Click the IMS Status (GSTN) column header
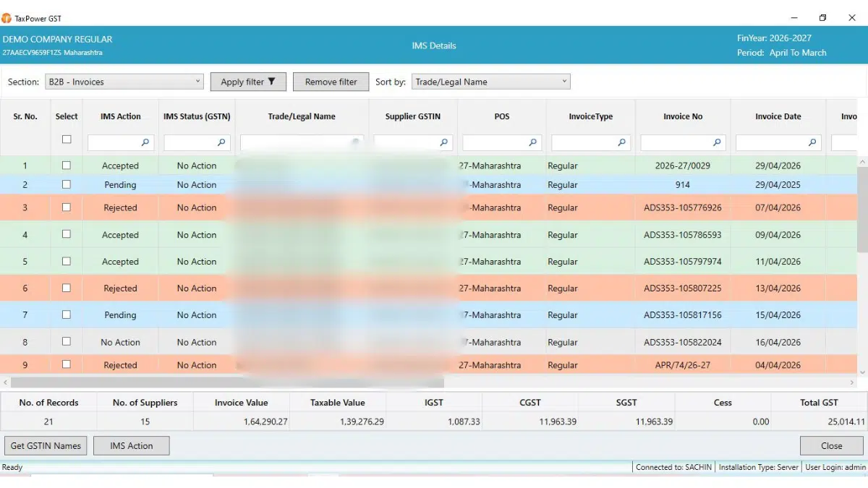868x488 pixels. (x=197, y=116)
